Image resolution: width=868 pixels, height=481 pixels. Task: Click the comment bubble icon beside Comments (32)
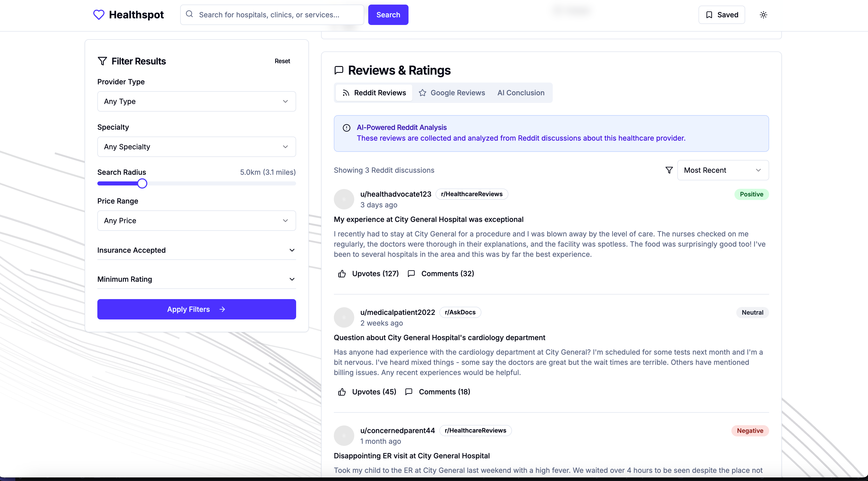coord(411,274)
